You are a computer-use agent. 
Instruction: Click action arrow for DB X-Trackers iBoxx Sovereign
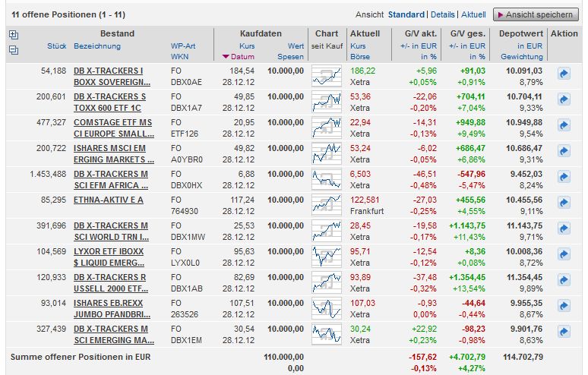pyautogui.click(x=564, y=74)
